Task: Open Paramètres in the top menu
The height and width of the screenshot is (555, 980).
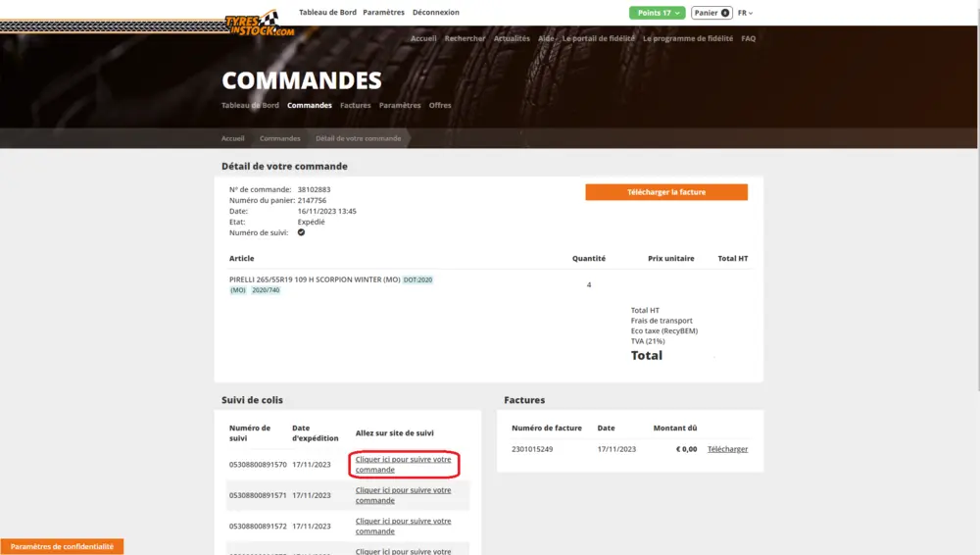Action: (x=383, y=13)
